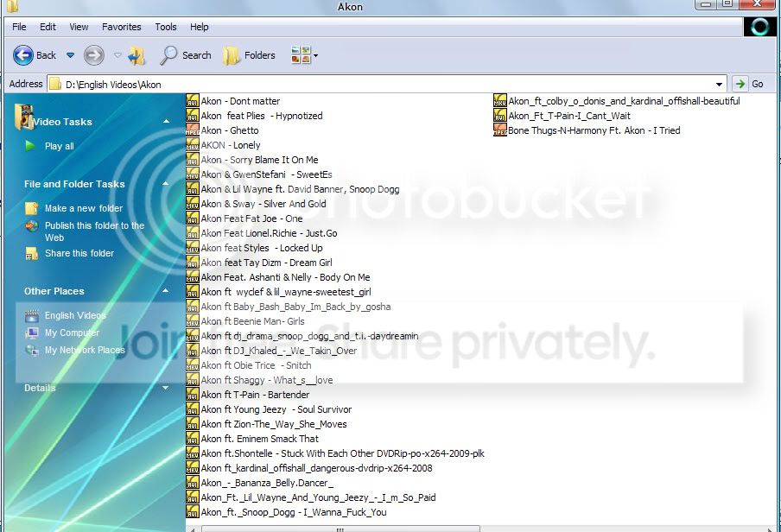Screen dimensions: 781x532
Task: Open the Back history dropdown arrow
Action: (70, 55)
